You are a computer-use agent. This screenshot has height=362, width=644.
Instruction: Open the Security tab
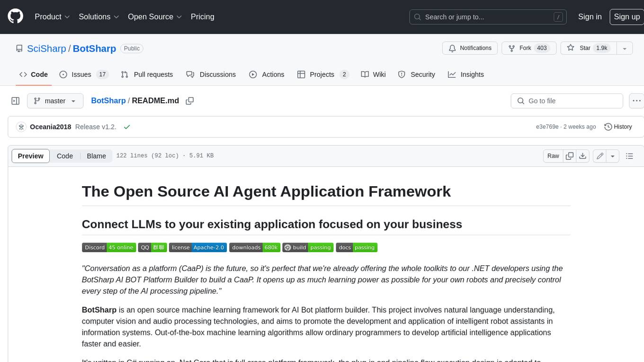[416, 74]
